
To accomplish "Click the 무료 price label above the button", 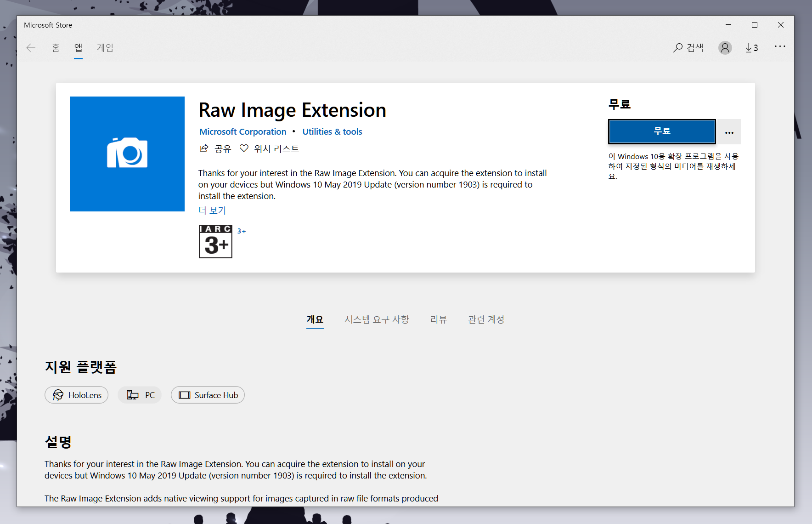I will (620, 104).
